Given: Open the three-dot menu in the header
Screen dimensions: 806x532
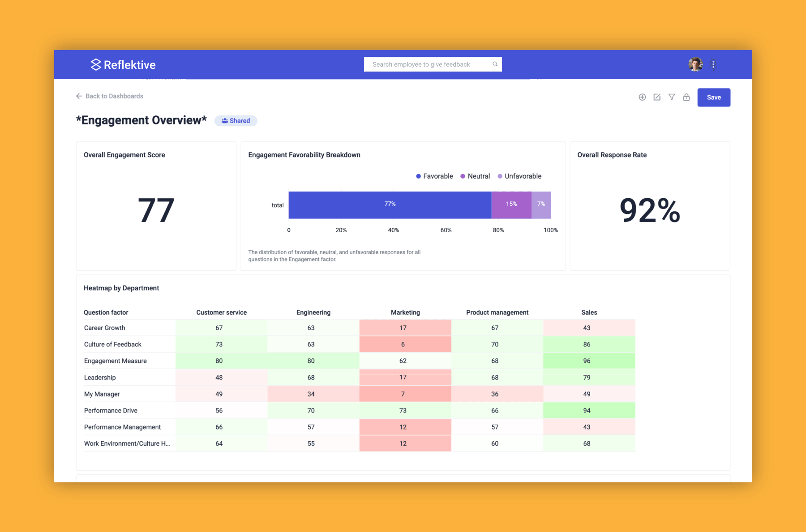Looking at the screenshot, I should 713,64.
